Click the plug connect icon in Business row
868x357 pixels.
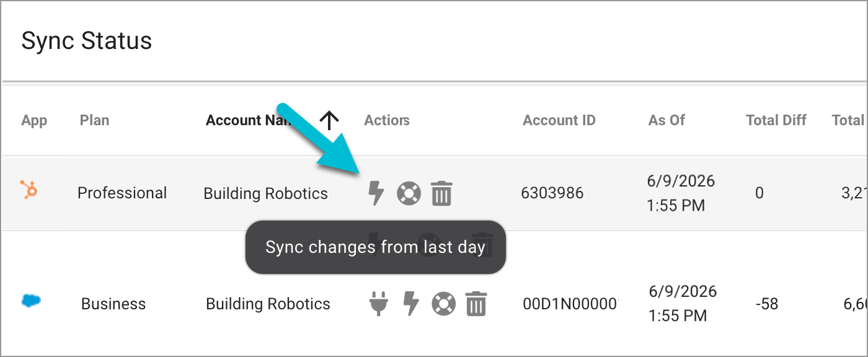pos(378,304)
